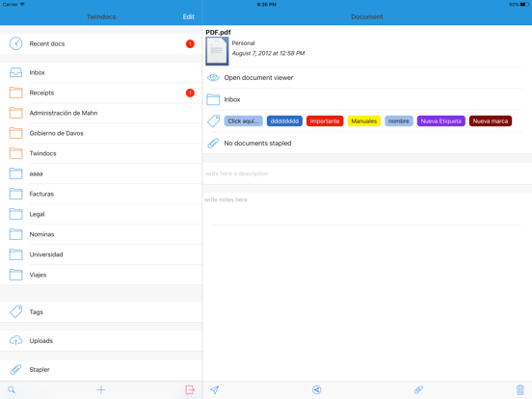The width and height of the screenshot is (532, 399).
Task: Select the 'nombre' tag chip
Action: pos(399,121)
